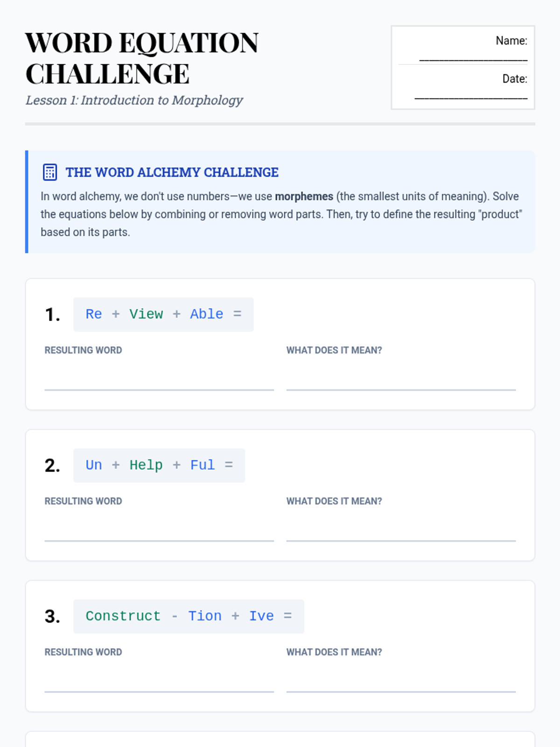Select the 'Ive' suffix in equation 3
This screenshot has width=560, height=747.
261,616
